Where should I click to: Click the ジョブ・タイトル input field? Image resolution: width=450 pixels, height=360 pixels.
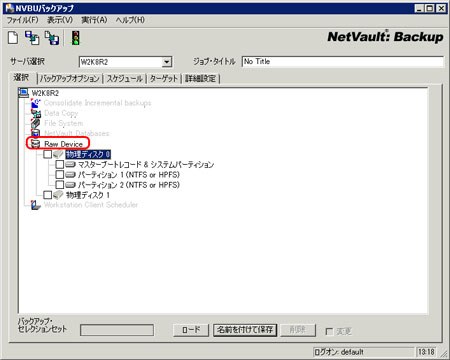(x=343, y=62)
